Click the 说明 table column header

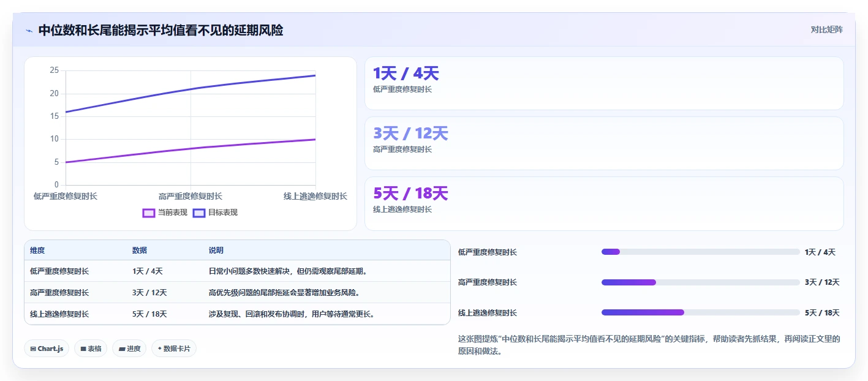click(x=216, y=251)
